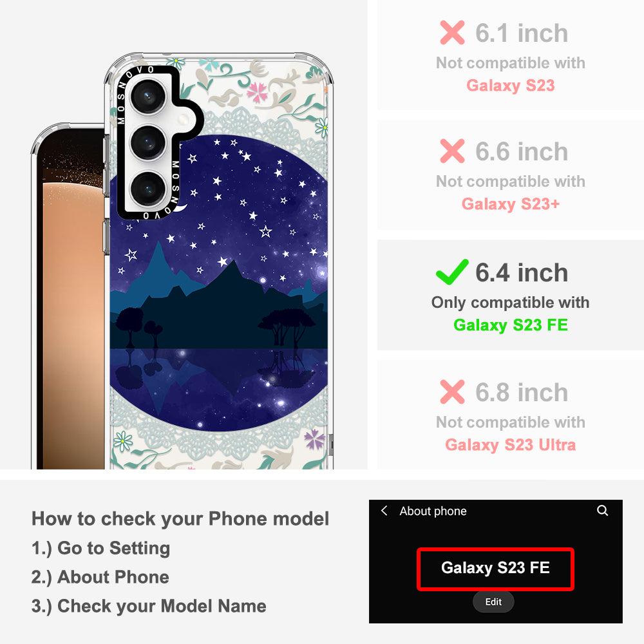Viewport: 644px width, 644px height.
Task: Click the green checkmark beside 6.4 inch
Action: [452, 272]
